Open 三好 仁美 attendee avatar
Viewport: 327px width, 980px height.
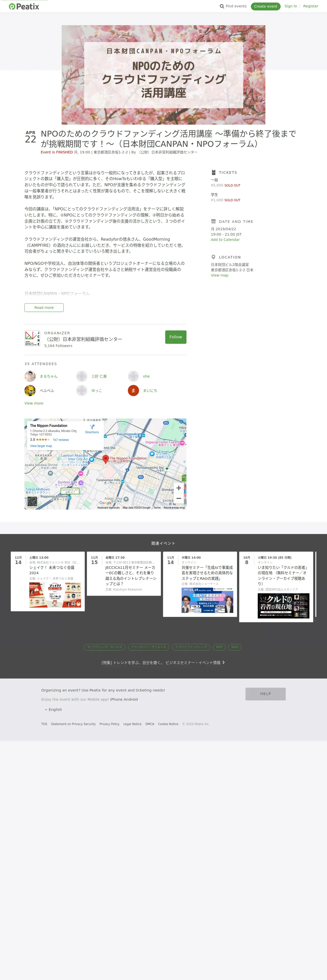(x=82, y=376)
